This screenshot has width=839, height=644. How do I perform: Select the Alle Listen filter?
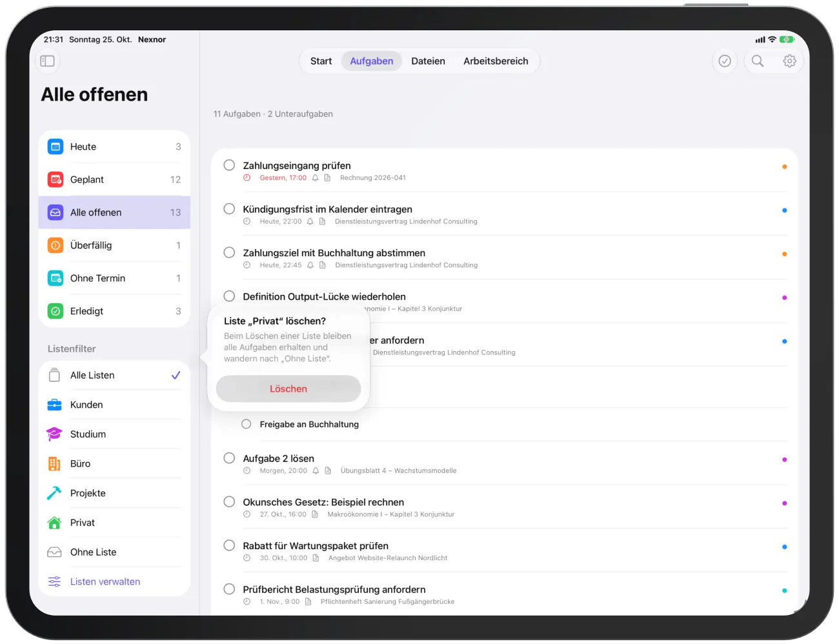pyautogui.click(x=115, y=376)
